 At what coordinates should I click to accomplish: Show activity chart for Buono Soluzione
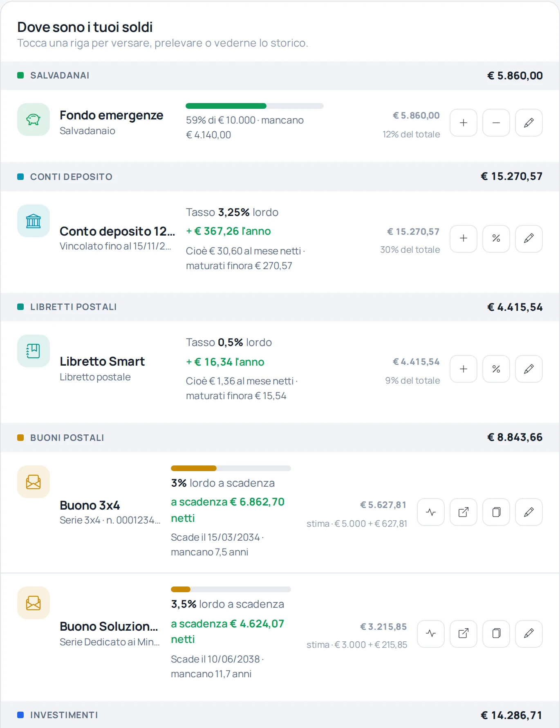431,634
